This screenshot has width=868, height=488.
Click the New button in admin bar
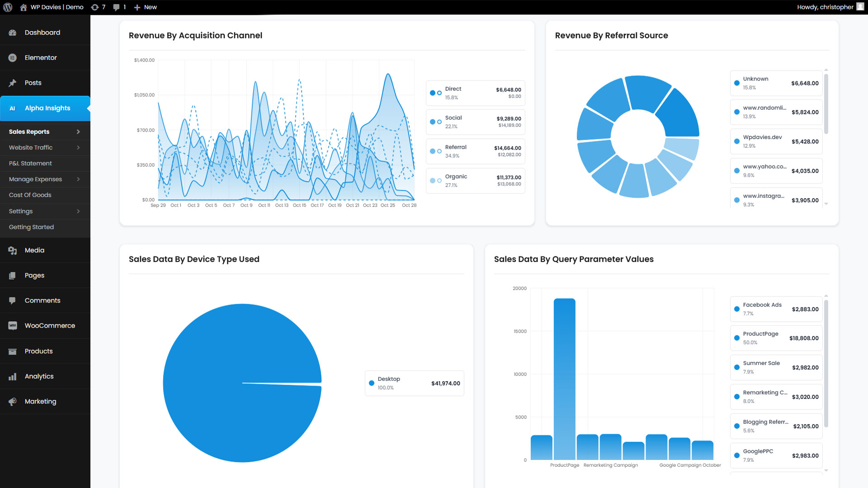pos(146,7)
